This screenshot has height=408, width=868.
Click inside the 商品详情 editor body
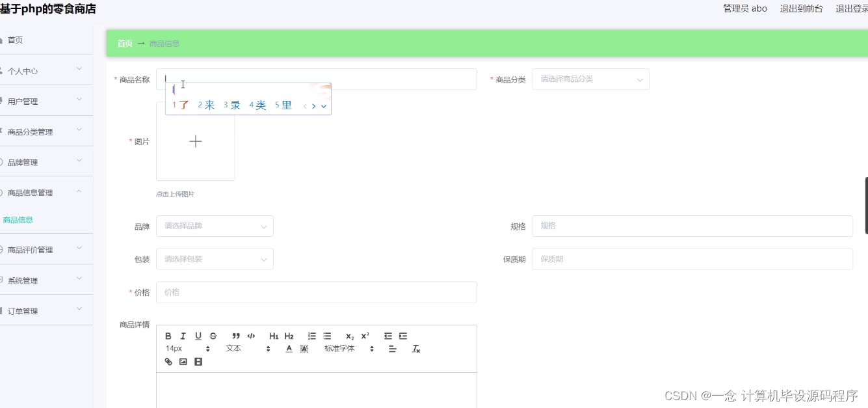coord(317,390)
